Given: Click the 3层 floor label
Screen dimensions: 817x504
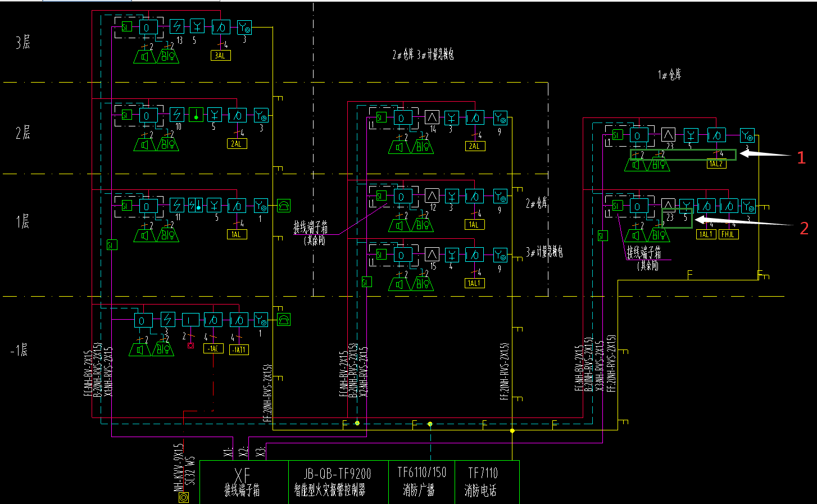Looking at the screenshot, I should coord(23,42).
